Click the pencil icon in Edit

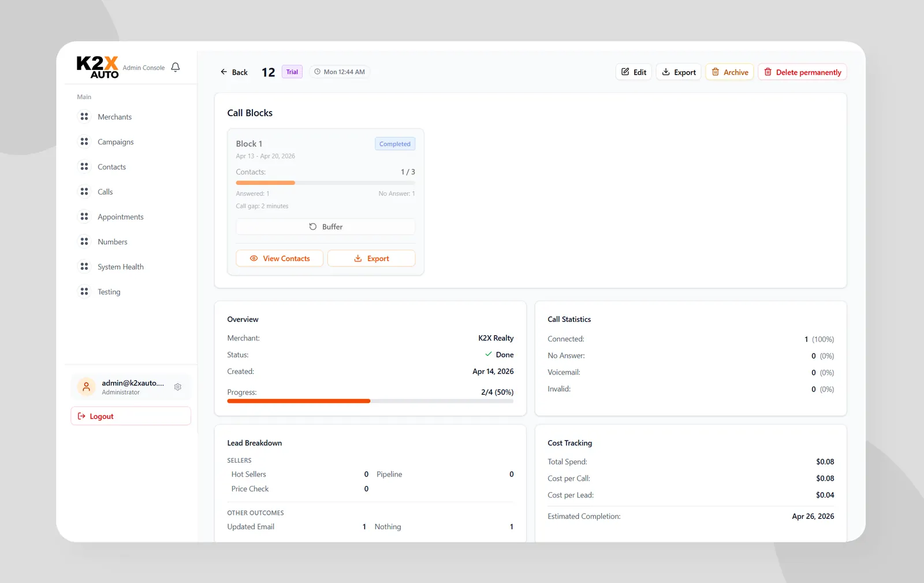tap(625, 72)
